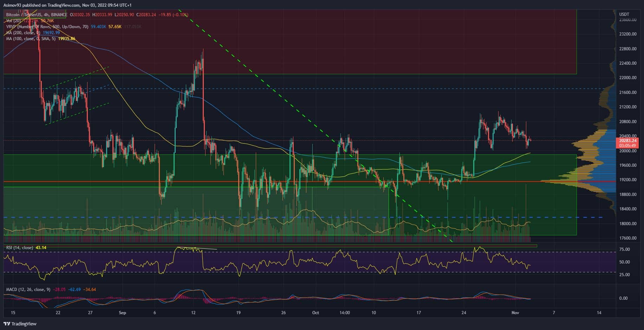644x330 pixels.
Task: Click the MACD value −62.69
Action: [x=74, y=290]
